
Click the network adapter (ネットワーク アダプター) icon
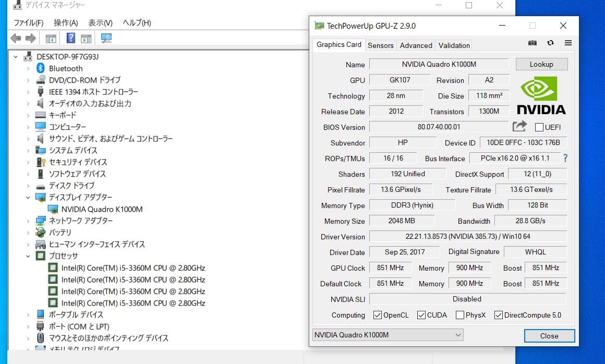[41, 221]
